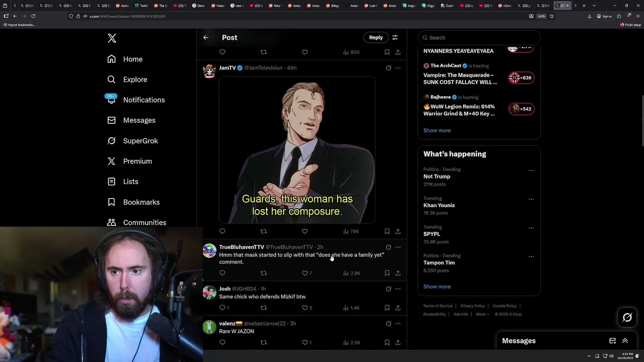Open TrueBluhavenTTV post more options
644x362 pixels.
point(398,247)
